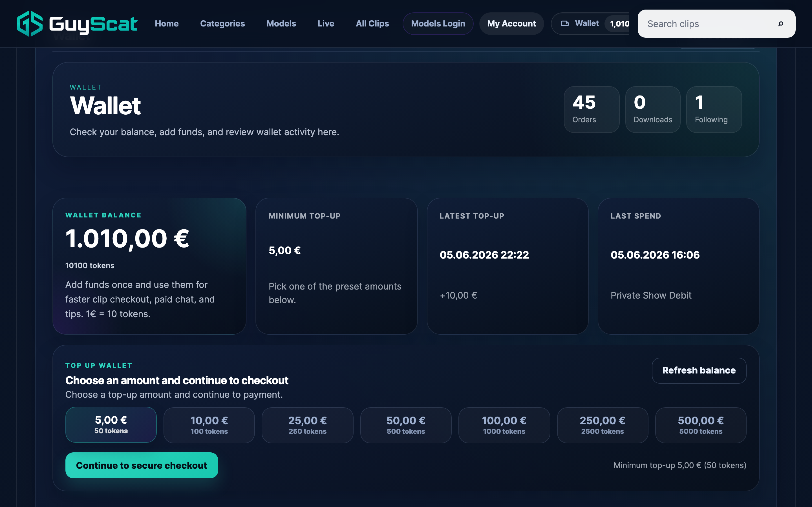Click the GuyScat logo icon
812x507 pixels.
[x=30, y=23]
